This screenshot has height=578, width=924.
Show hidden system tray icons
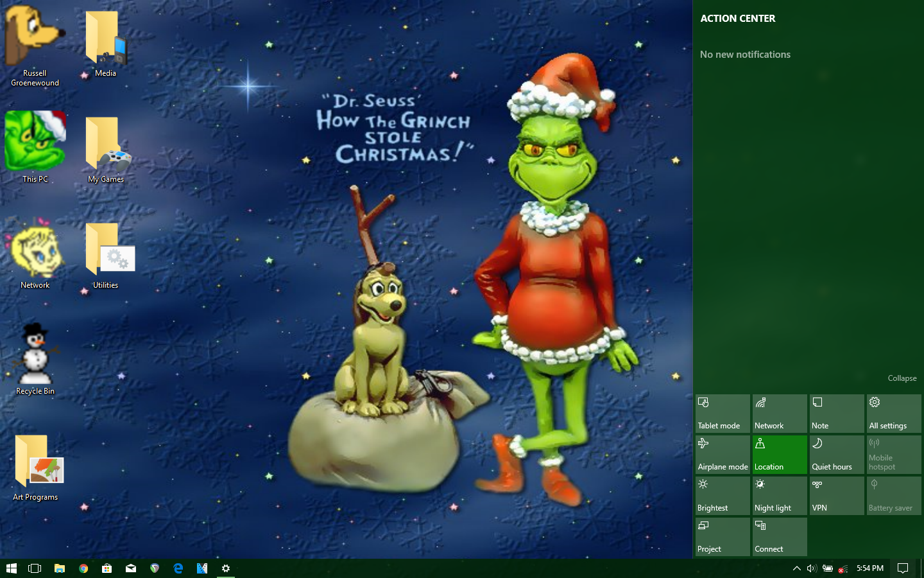click(796, 568)
